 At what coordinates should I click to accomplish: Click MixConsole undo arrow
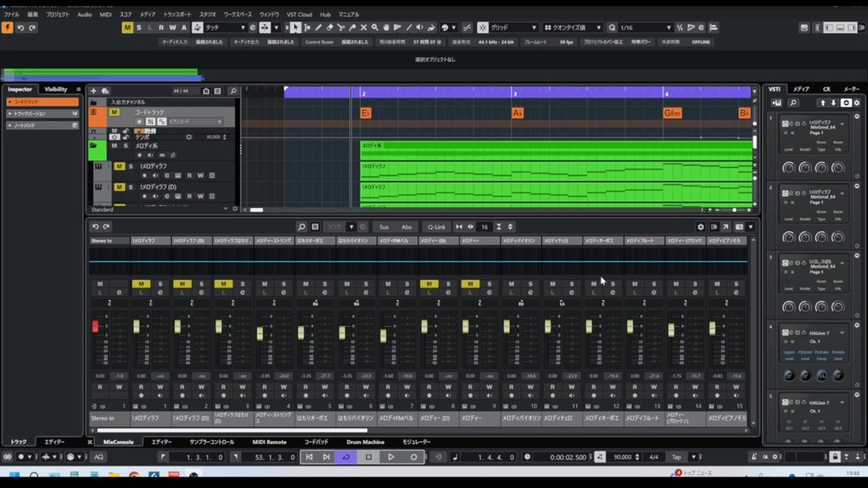[x=95, y=227]
